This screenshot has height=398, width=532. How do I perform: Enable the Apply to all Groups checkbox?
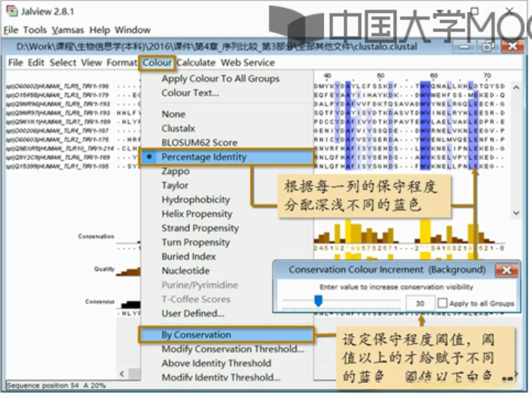(x=443, y=302)
